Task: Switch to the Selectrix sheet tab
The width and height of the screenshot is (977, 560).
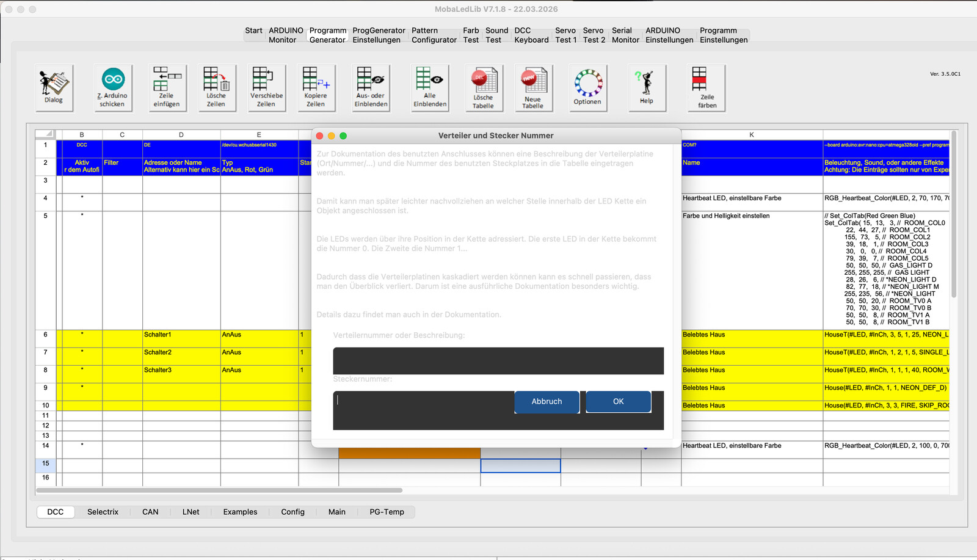Action: 103,512
